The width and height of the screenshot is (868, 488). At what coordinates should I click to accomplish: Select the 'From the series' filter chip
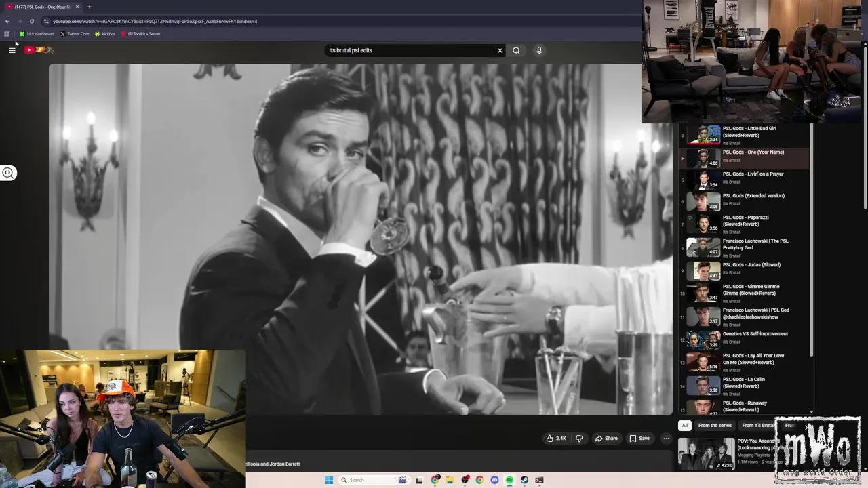pyautogui.click(x=715, y=426)
